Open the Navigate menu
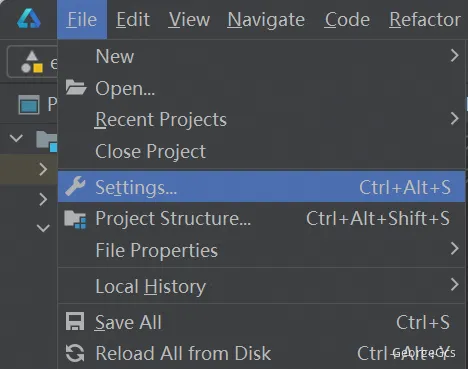 coord(266,19)
